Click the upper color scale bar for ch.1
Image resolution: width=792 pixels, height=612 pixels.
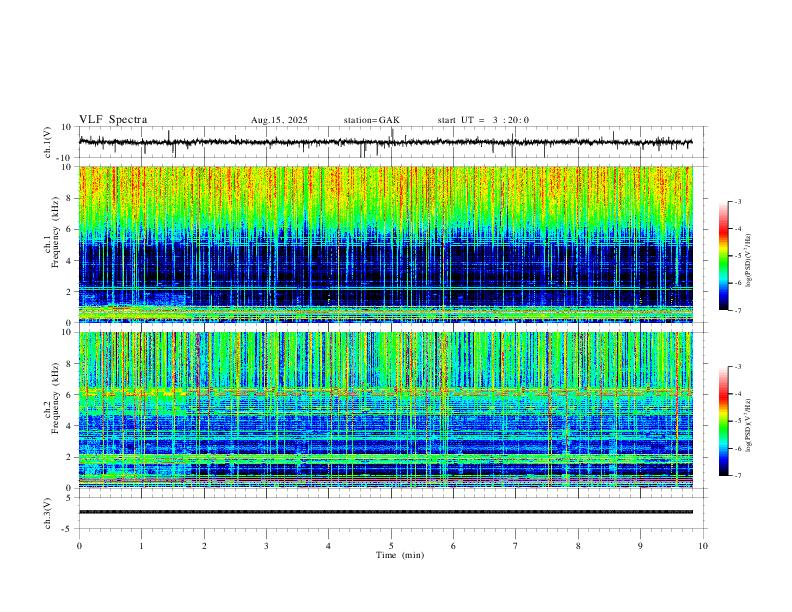[723, 256]
